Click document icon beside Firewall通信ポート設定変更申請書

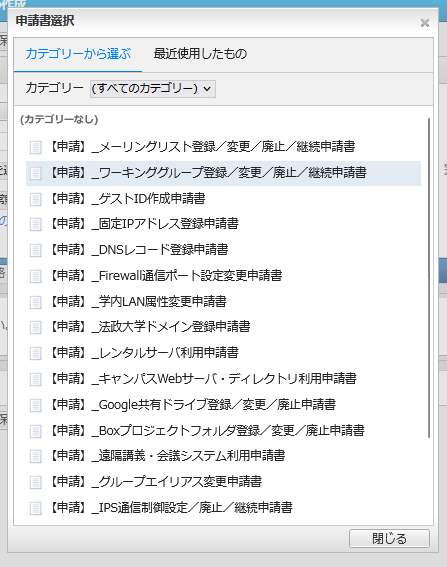(x=35, y=276)
